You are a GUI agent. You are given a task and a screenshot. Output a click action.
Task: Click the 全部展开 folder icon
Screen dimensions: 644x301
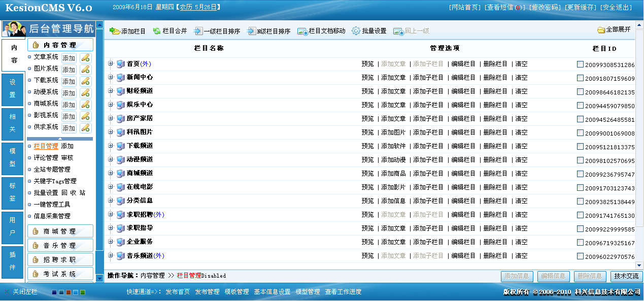pos(602,30)
